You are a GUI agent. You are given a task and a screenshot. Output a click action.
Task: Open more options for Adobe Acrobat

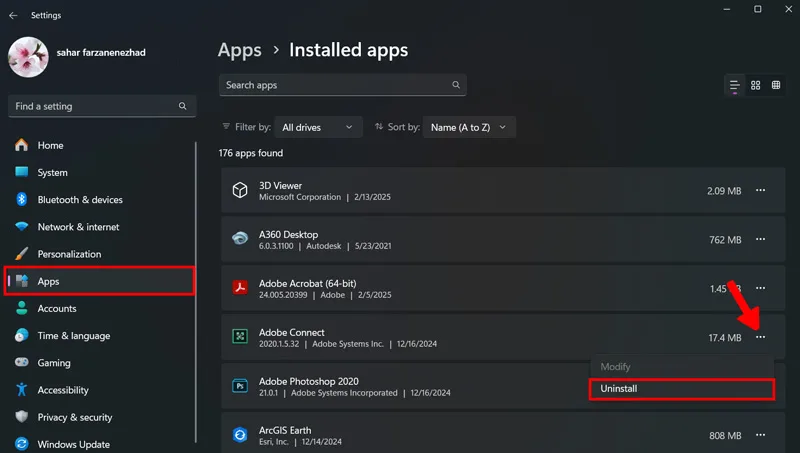pos(760,288)
